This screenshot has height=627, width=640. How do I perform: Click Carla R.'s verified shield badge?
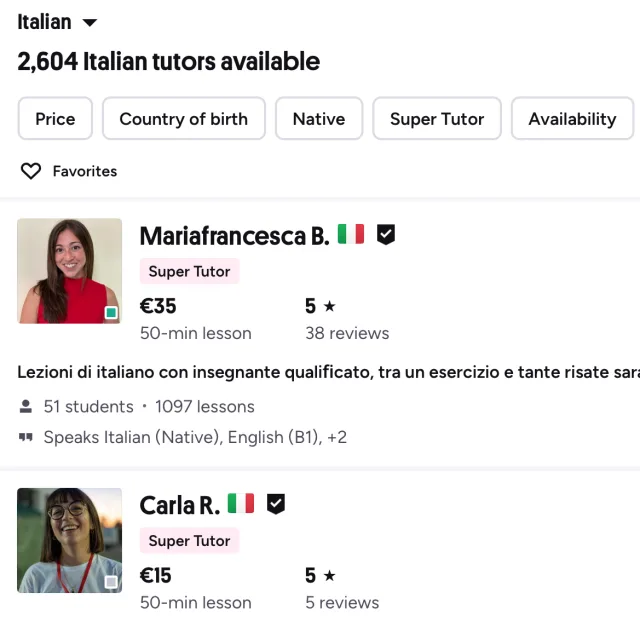[276, 504]
